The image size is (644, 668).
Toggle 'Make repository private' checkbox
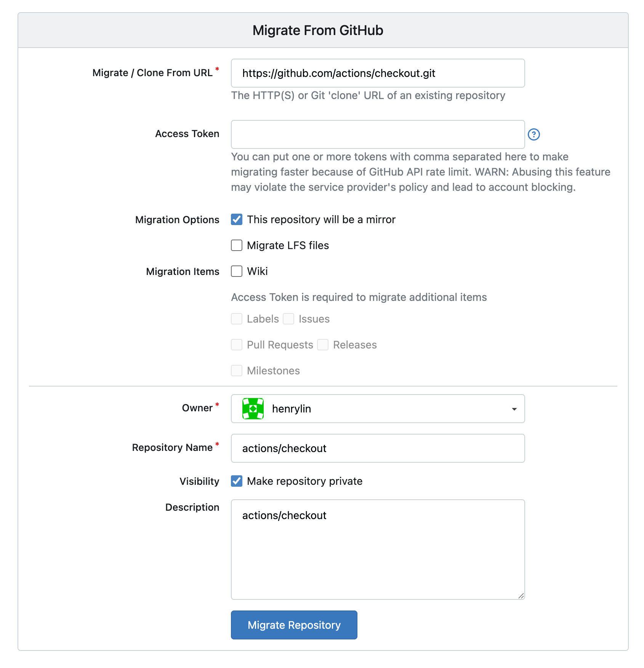click(x=237, y=481)
